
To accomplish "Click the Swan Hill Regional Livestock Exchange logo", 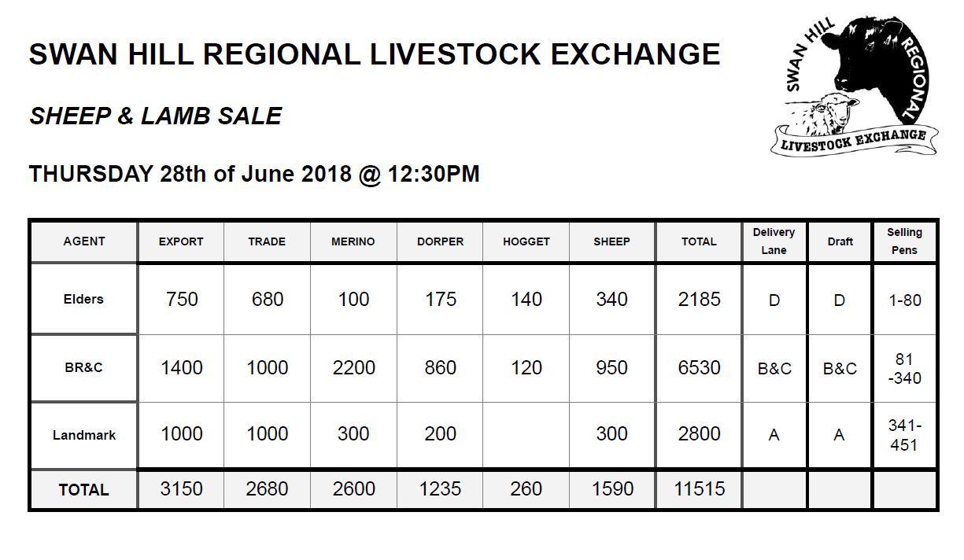I will 855,85.
